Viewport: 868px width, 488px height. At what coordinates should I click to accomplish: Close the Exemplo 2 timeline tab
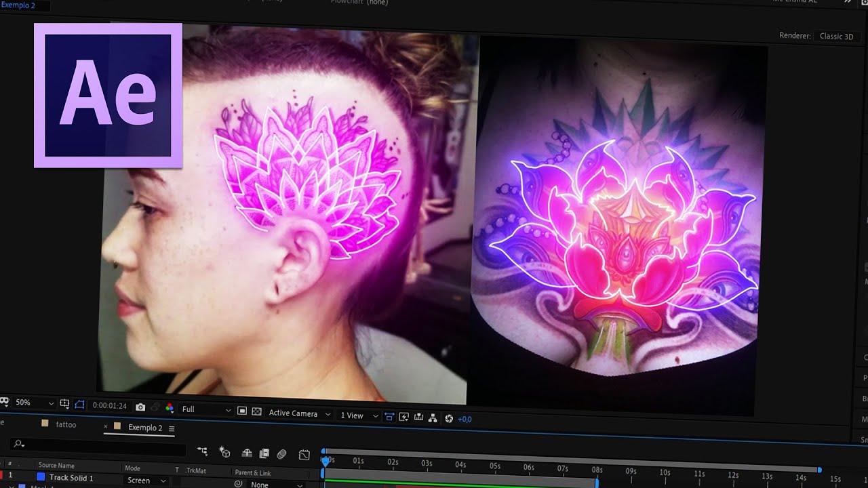(106, 426)
